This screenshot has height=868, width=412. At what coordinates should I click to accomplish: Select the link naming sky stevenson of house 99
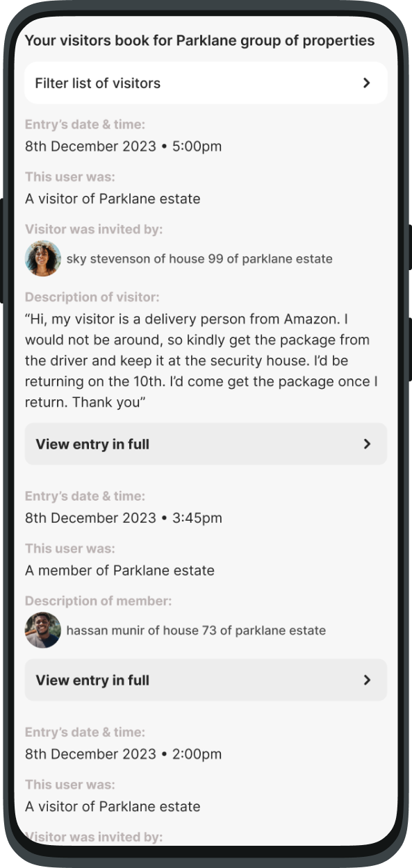pos(200,258)
